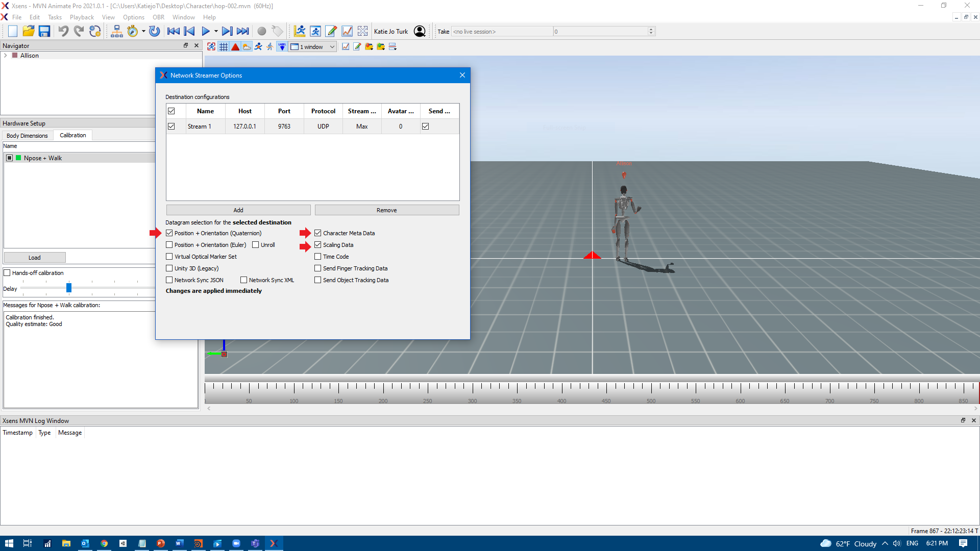Open the play button dropdown arrow

tap(216, 31)
